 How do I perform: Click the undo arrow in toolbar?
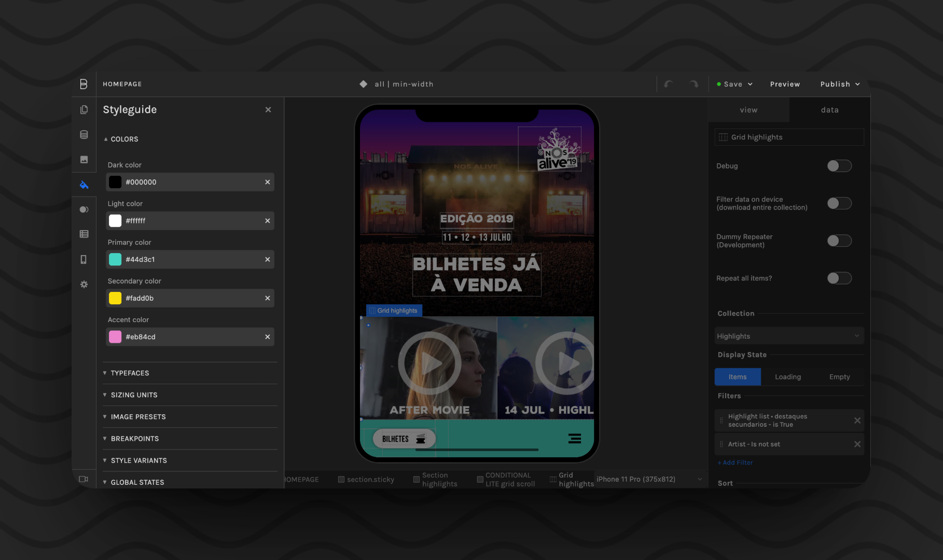(x=669, y=84)
